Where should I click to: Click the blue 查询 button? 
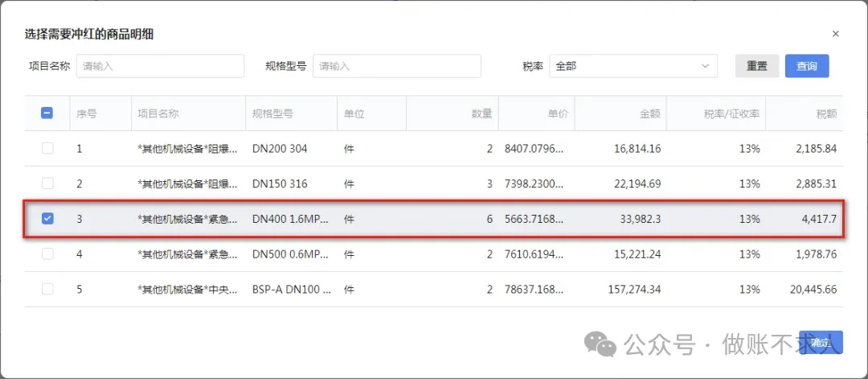pos(807,66)
